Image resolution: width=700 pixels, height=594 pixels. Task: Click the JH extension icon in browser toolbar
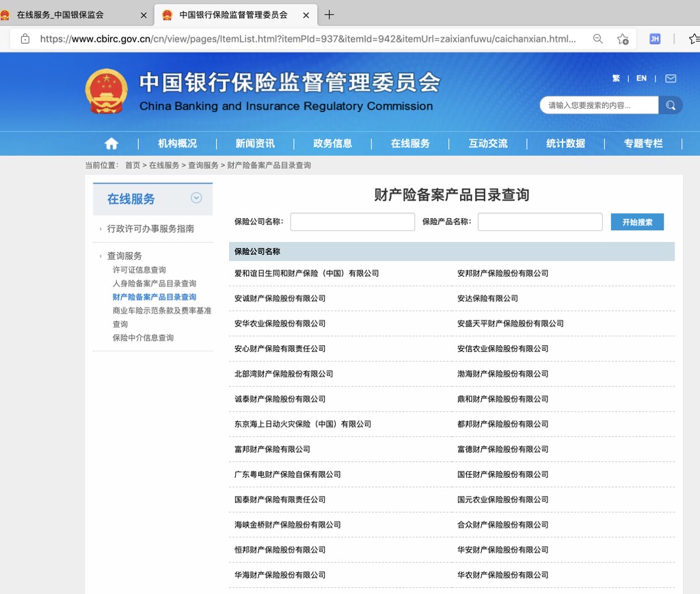coord(655,39)
